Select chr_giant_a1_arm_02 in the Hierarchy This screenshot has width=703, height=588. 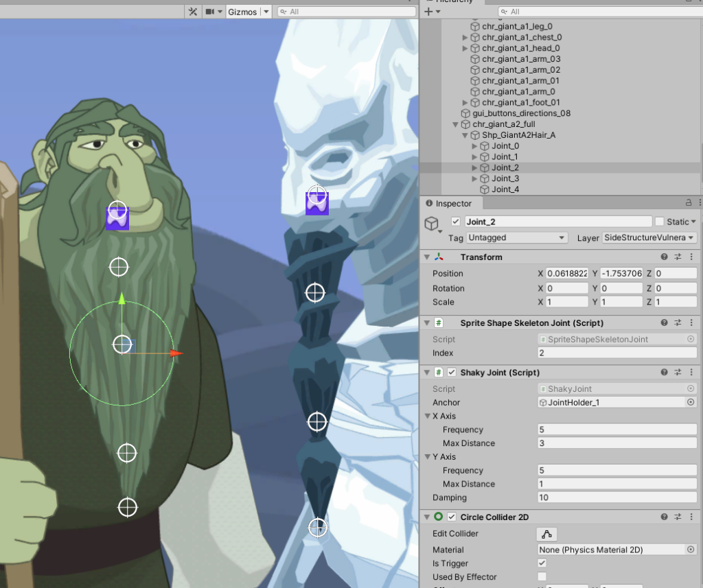click(520, 70)
